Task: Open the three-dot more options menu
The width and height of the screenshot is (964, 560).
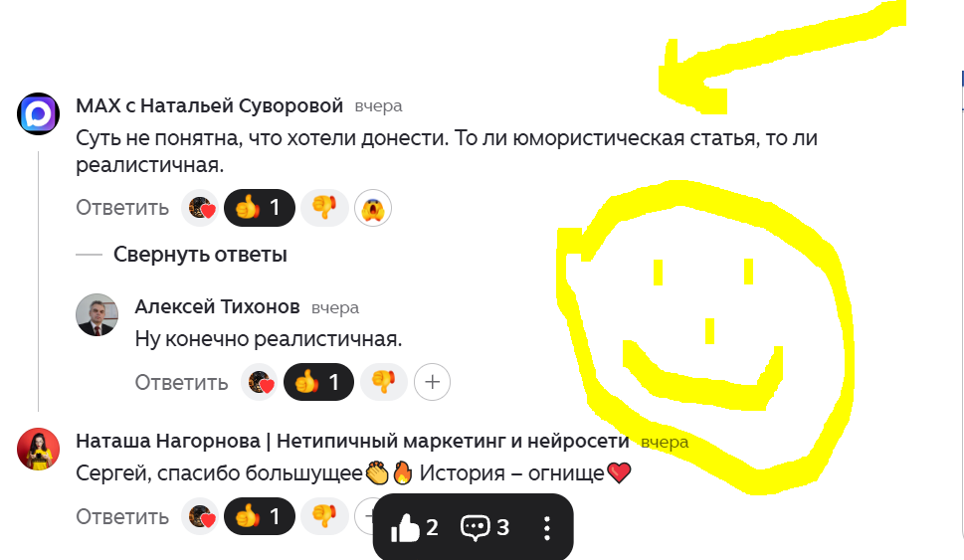Action: pyautogui.click(x=547, y=528)
